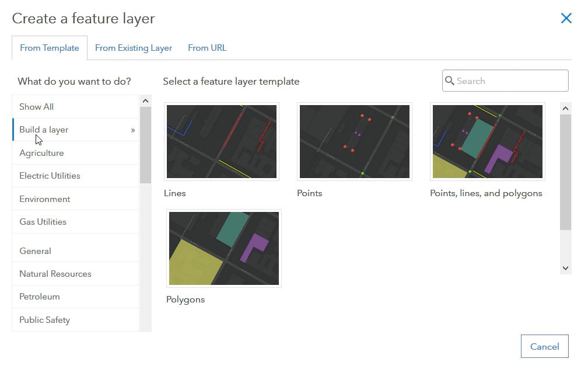The width and height of the screenshot is (588, 376).
Task: Pick the Petroleum category
Action: click(76, 297)
